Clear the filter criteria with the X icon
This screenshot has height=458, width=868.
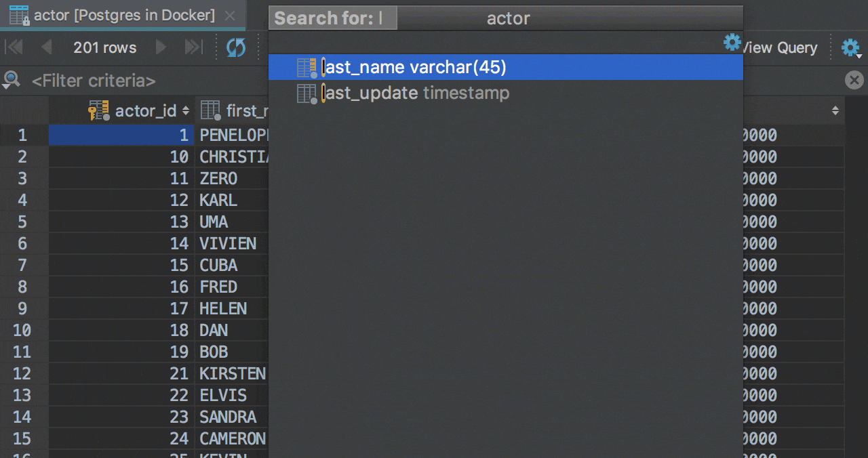point(854,81)
